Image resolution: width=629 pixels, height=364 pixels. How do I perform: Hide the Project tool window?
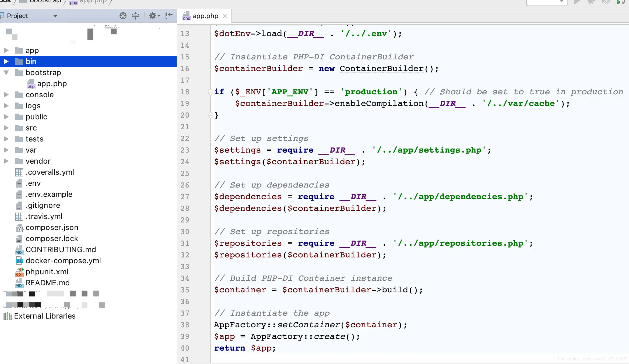[x=169, y=16]
